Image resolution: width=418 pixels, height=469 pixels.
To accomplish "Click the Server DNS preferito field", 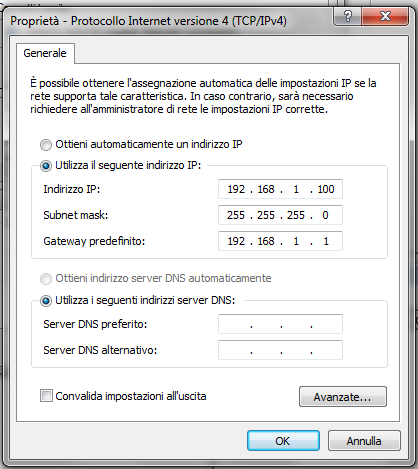I will (x=280, y=324).
